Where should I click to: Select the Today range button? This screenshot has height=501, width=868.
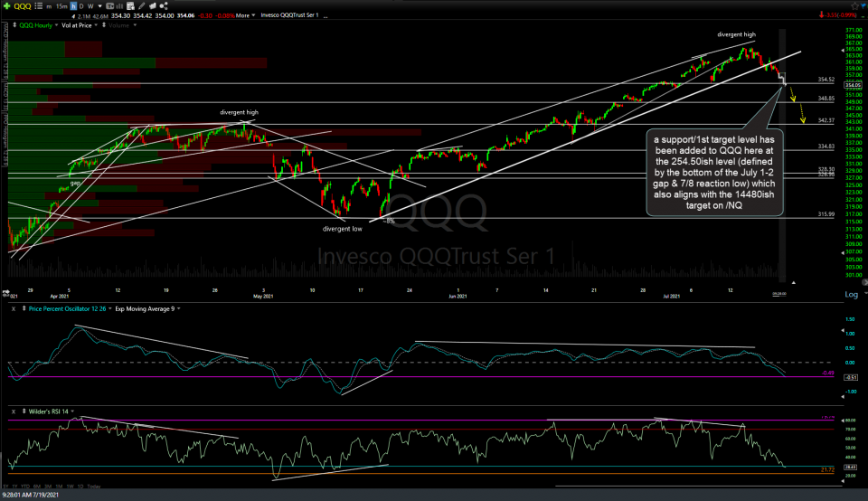(x=94, y=486)
